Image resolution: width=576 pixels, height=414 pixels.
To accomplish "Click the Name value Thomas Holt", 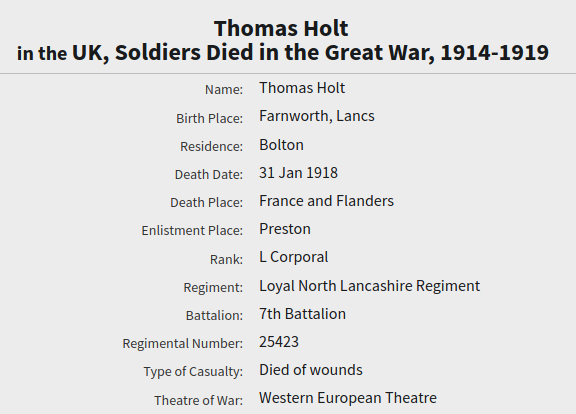I will coord(302,88).
